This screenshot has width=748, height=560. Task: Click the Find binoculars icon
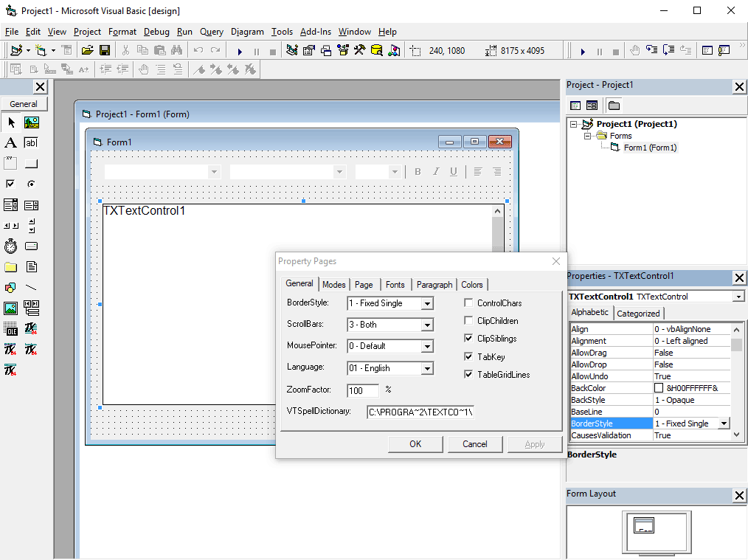(x=176, y=50)
